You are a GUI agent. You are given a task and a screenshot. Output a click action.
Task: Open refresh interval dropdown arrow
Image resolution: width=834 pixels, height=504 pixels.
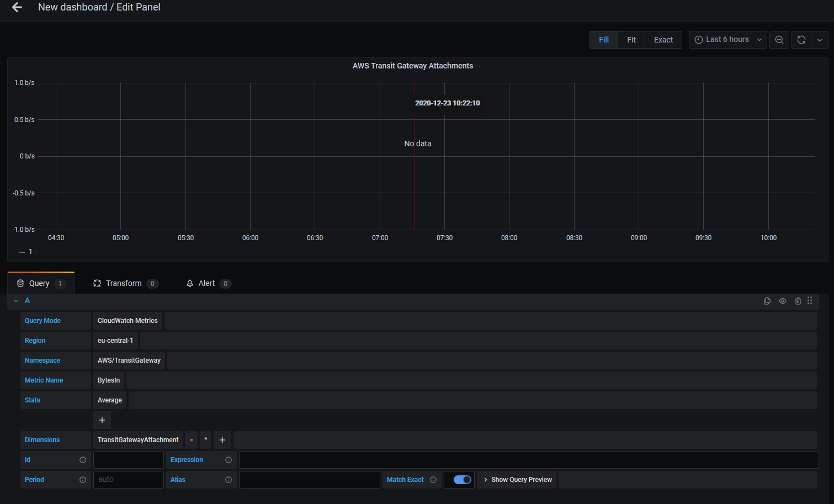tap(820, 40)
